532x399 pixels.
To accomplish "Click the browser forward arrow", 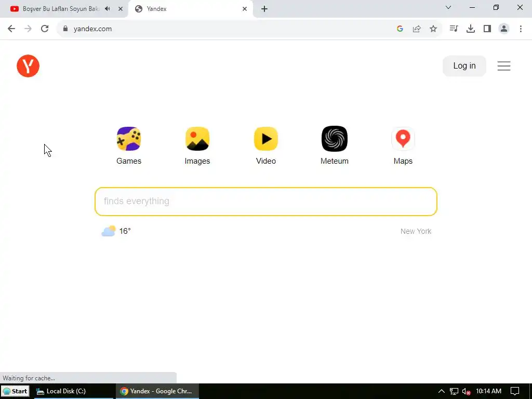I will click(28, 29).
